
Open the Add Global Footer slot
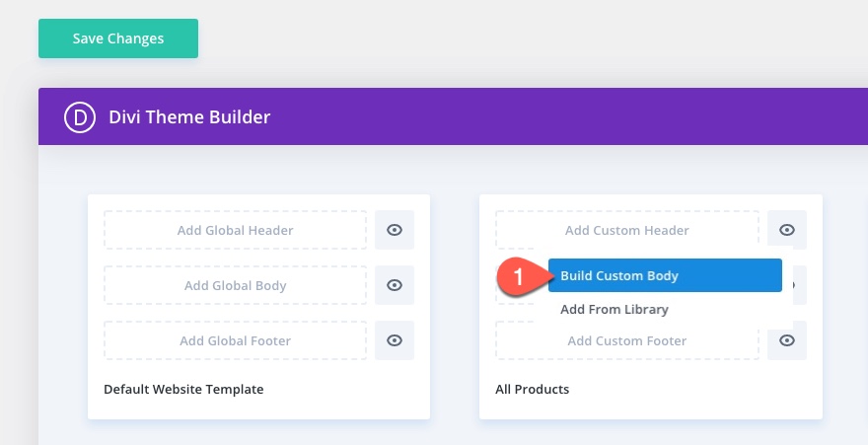coord(235,340)
